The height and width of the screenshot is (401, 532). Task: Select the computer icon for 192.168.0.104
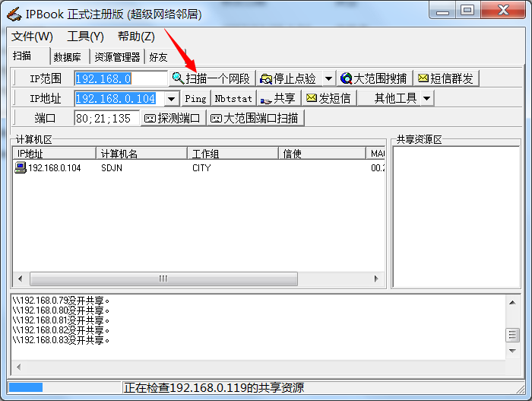21,167
